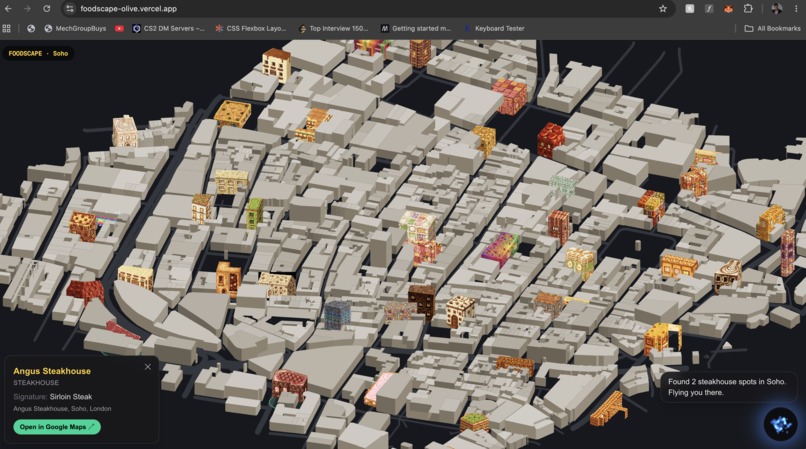Select the swirled cinnamon-roll building
Screen dimensions: 806x449
coord(727,276)
